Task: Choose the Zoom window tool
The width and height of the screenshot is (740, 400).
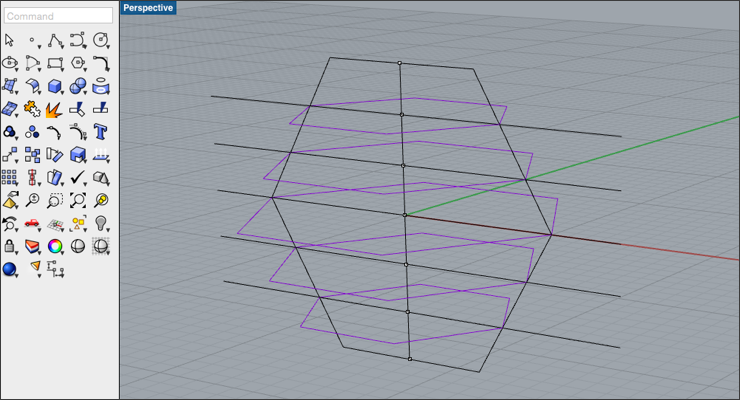Action: click(x=55, y=200)
